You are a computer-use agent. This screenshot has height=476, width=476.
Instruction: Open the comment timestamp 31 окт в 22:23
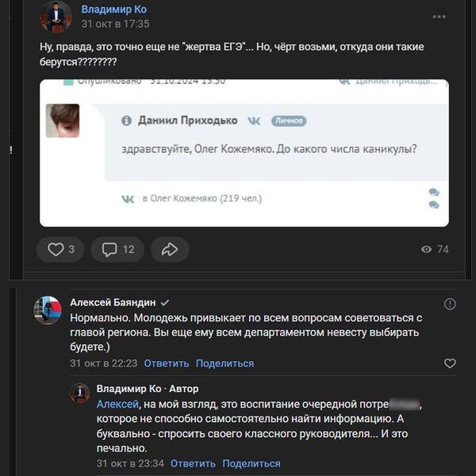(x=103, y=363)
